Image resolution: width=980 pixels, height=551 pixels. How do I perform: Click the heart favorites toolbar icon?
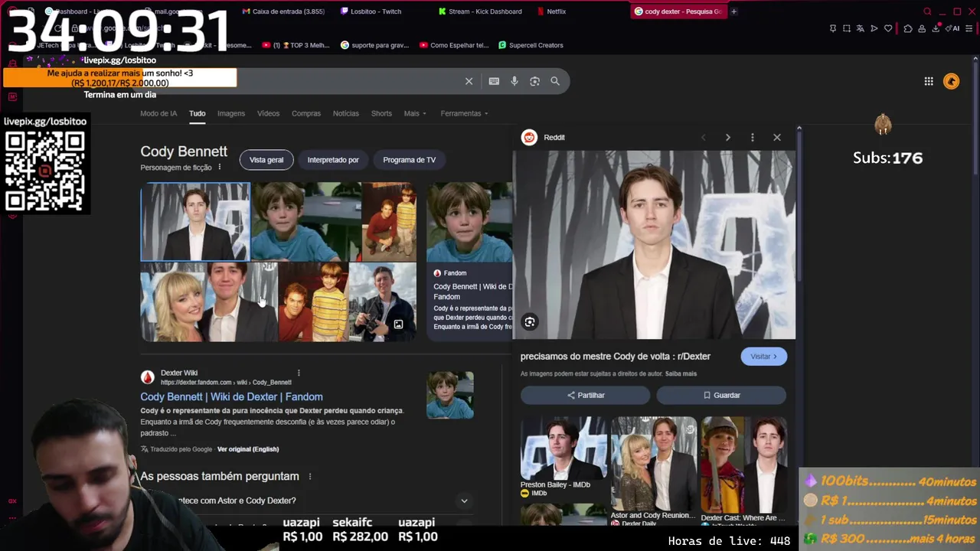[888, 28]
